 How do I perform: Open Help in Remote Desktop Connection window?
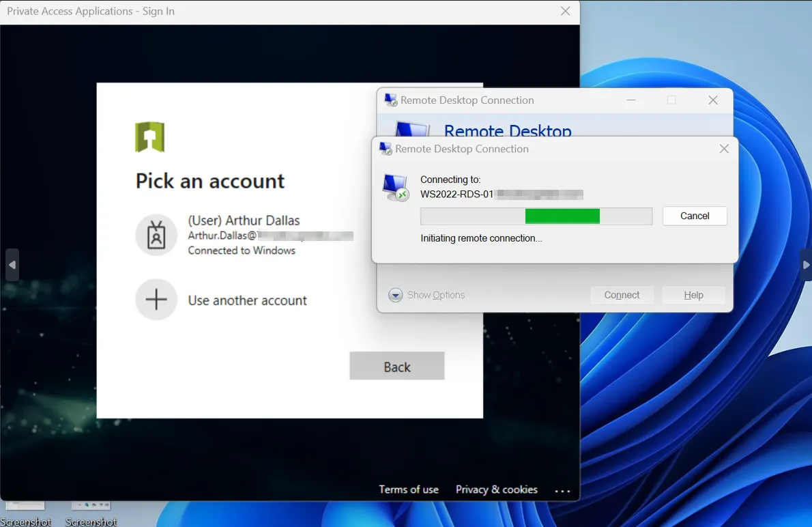click(x=693, y=295)
